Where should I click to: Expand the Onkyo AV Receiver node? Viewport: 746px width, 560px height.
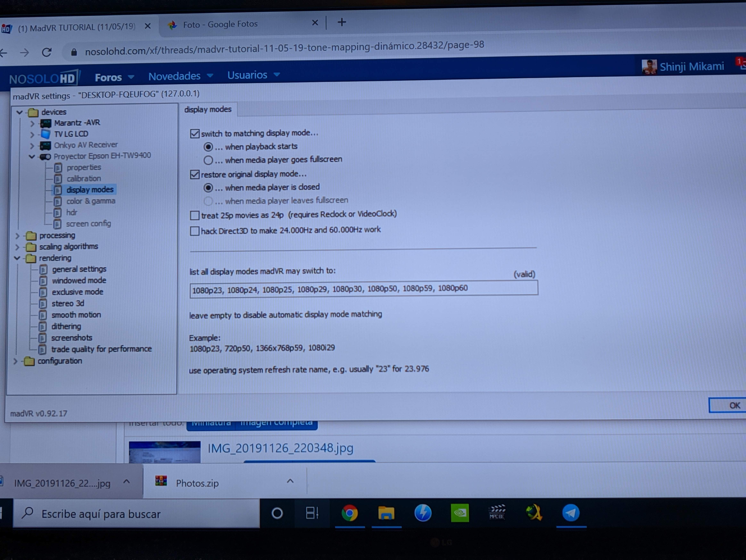tap(32, 146)
